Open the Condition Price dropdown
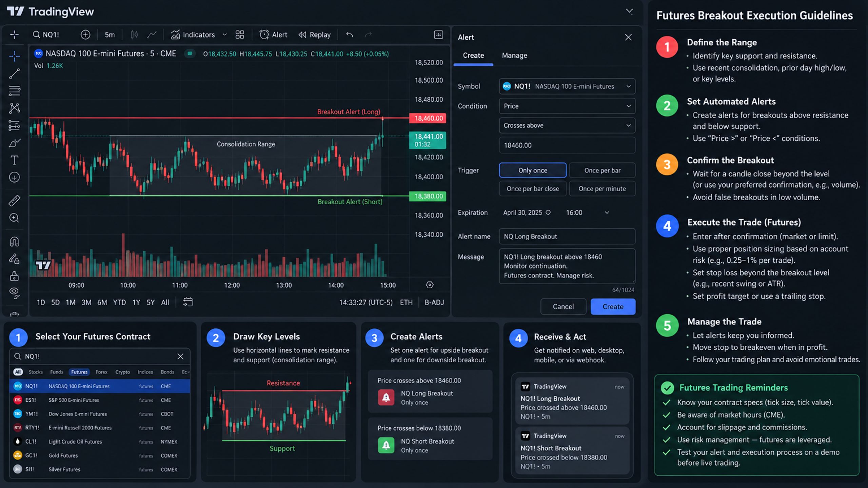Viewport: 868px width, 488px height. point(567,106)
